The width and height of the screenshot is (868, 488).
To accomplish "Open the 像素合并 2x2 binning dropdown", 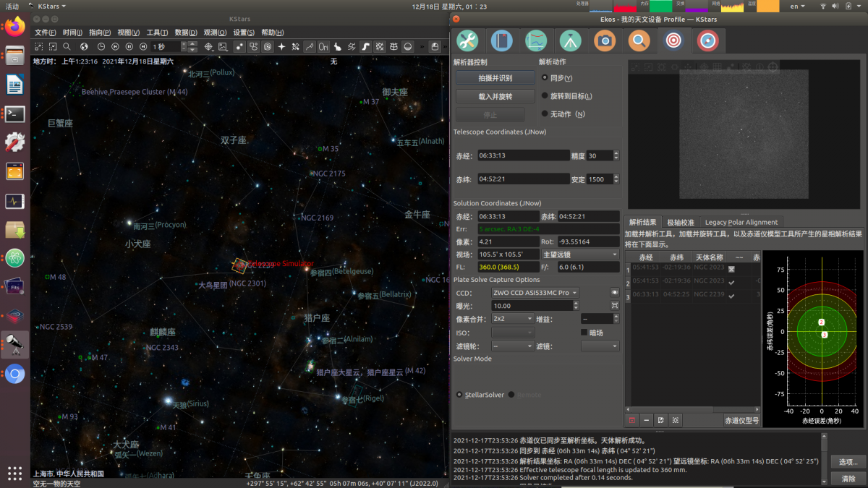I will (512, 319).
